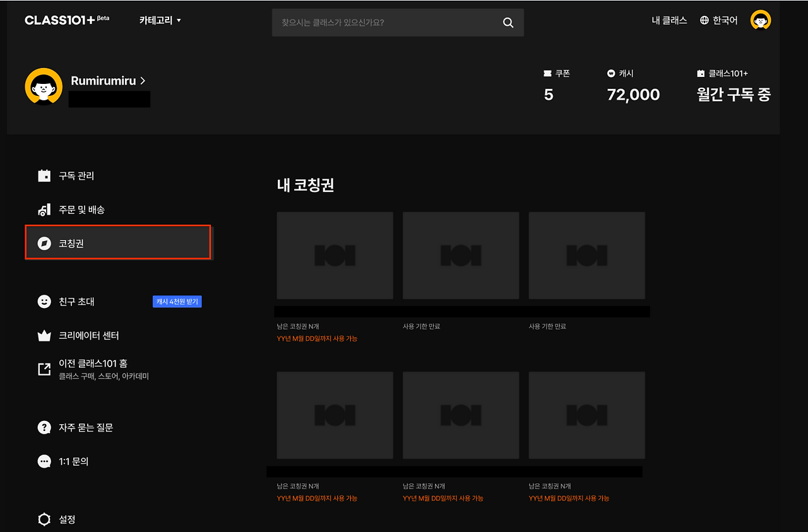The width and height of the screenshot is (808, 532).
Task: Click the profile avatar in the top-right corner
Action: click(x=760, y=20)
